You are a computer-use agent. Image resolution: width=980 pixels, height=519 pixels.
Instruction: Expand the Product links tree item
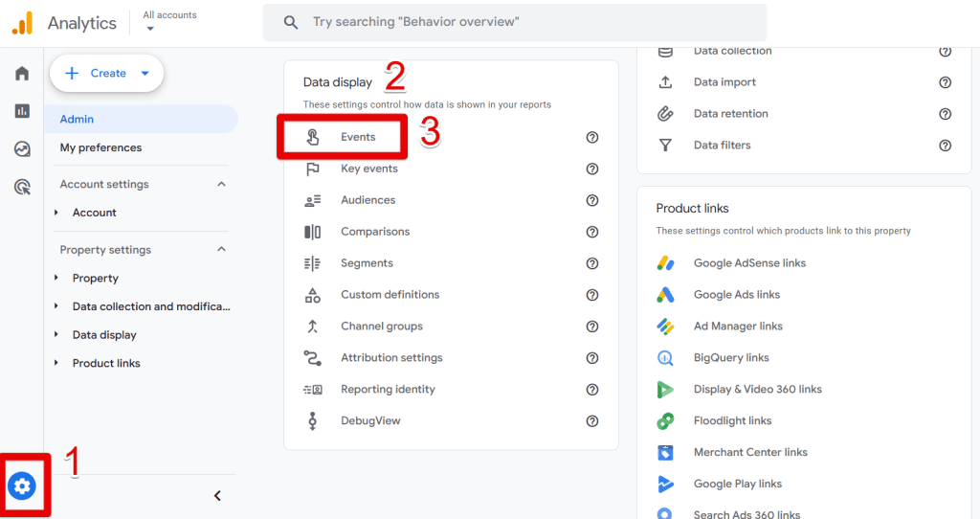(56, 363)
